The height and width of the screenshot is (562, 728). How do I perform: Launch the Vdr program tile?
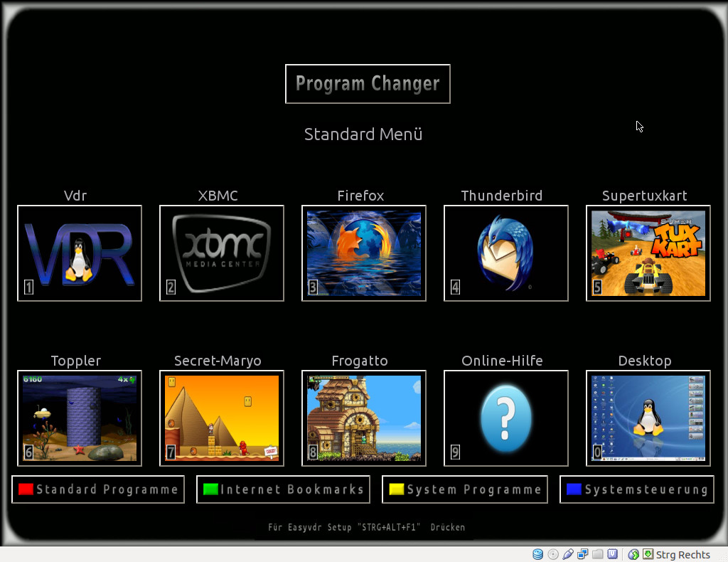click(80, 253)
